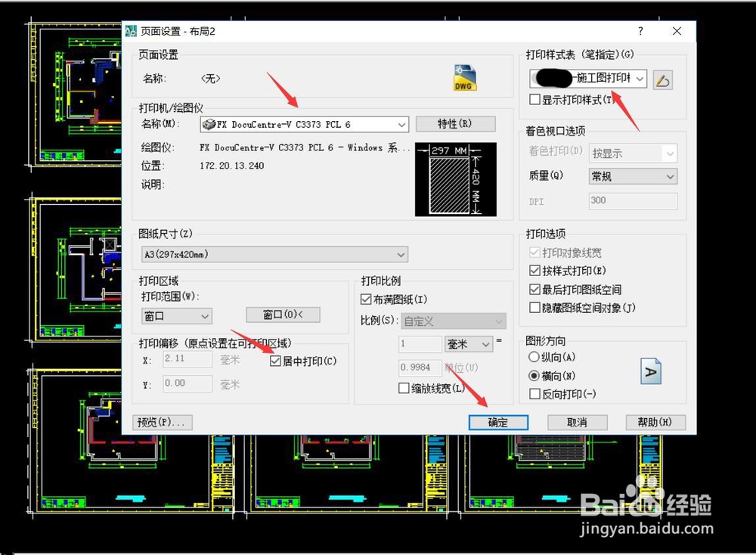The height and width of the screenshot is (555, 756).
Task: Uncheck 按样式打印(E) option
Action: [x=534, y=271]
